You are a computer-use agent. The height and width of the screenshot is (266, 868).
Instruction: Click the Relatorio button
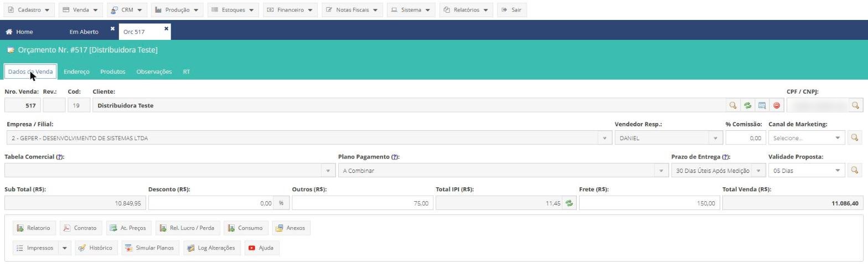click(34, 228)
